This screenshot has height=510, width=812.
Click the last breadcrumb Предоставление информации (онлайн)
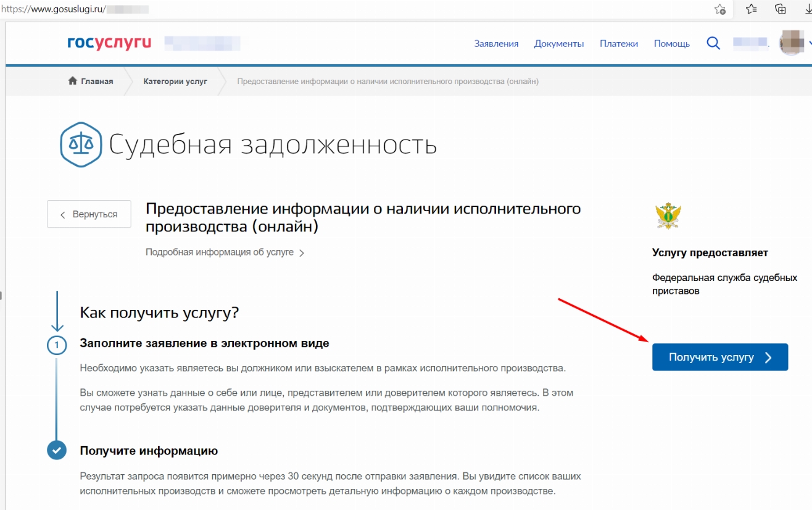[388, 81]
